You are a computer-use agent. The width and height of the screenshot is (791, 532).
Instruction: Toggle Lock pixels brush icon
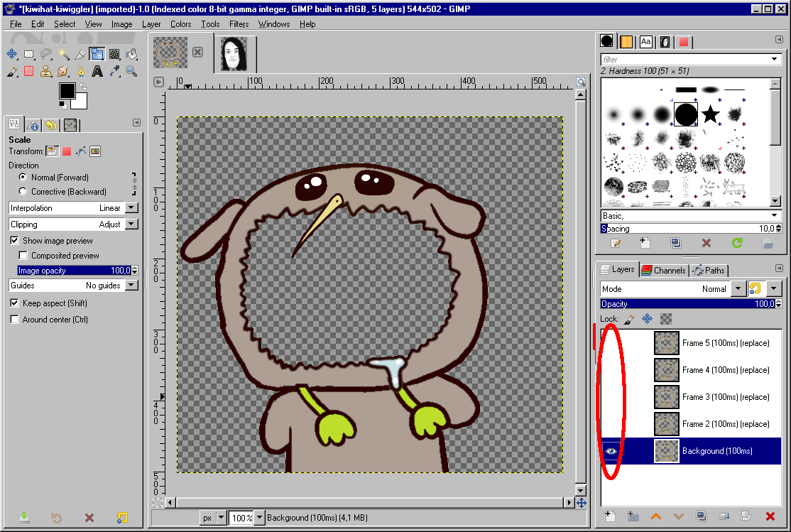[x=629, y=319]
